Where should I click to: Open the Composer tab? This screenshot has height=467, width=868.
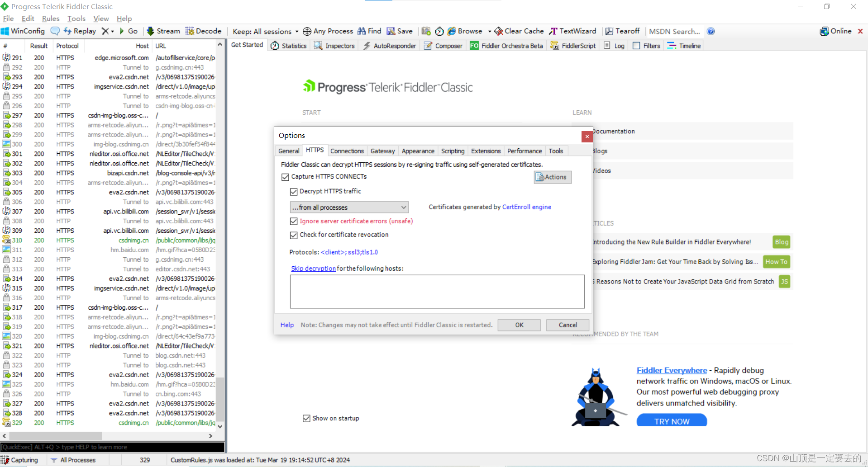coord(444,46)
